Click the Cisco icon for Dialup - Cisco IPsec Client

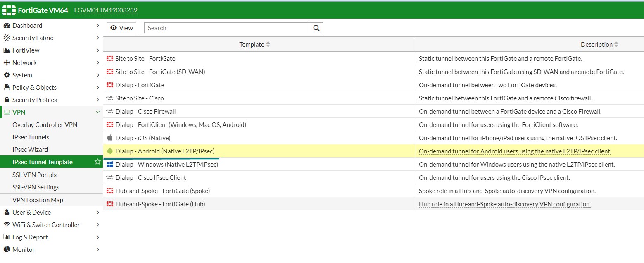[x=110, y=178]
